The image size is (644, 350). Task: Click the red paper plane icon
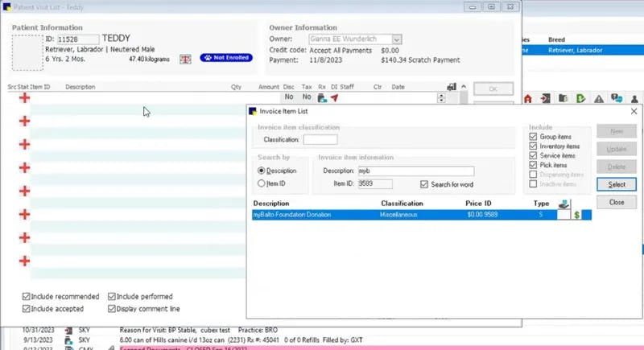[334, 97]
